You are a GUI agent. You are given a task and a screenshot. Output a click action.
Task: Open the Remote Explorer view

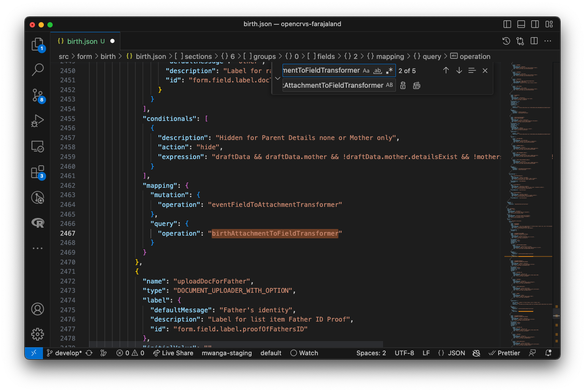[38, 146]
